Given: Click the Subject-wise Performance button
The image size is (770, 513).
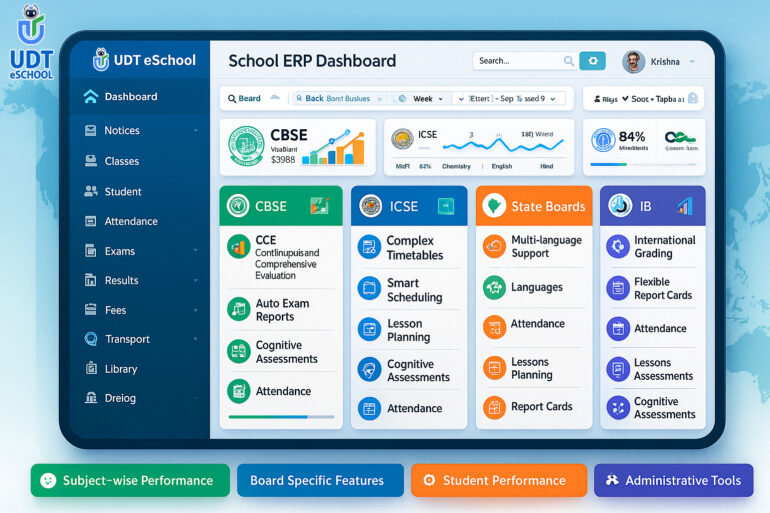Looking at the screenshot, I should [130, 480].
